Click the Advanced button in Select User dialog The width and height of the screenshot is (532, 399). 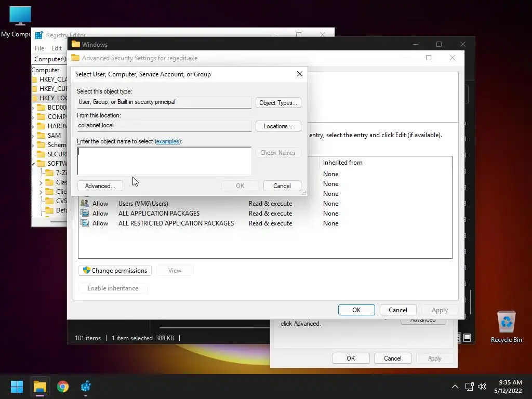point(100,186)
